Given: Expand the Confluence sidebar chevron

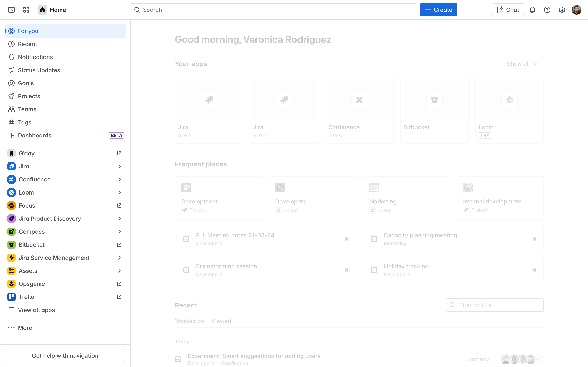Looking at the screenshot, I should point(119,179).
